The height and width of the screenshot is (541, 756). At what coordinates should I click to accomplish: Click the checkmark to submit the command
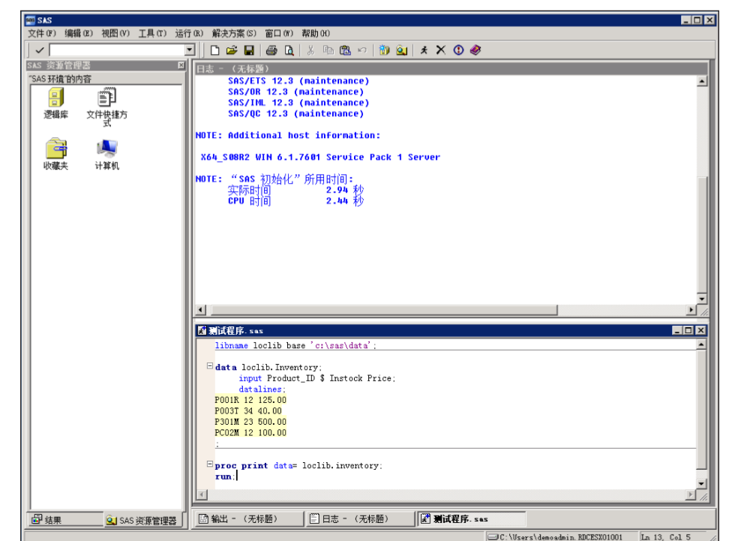point(40,50)
